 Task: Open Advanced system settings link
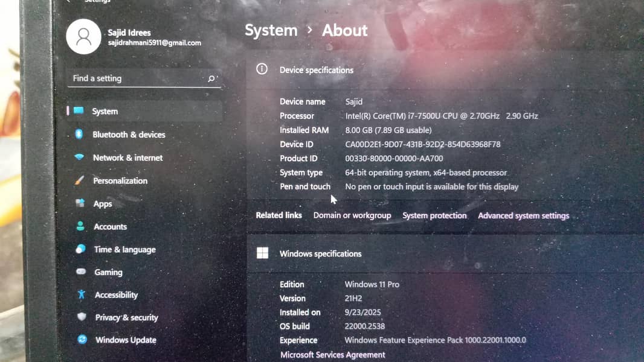(523, 215)
